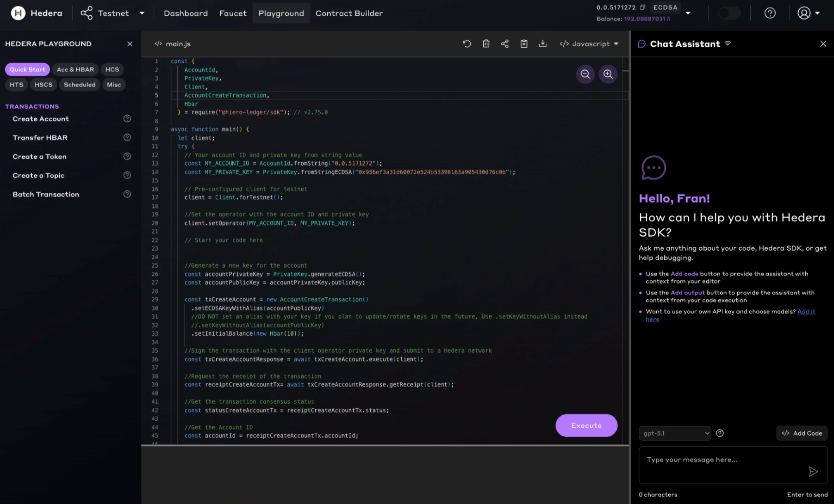Zoom out the code editor
This screenshot has height=504, width=834.
pos(585,74)
